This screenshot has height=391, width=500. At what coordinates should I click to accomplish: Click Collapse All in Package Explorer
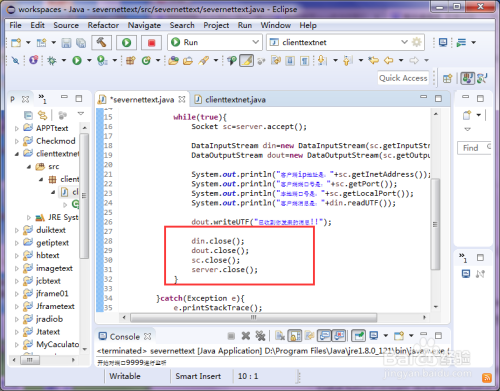pyautogui.click(x=28, y=115)
